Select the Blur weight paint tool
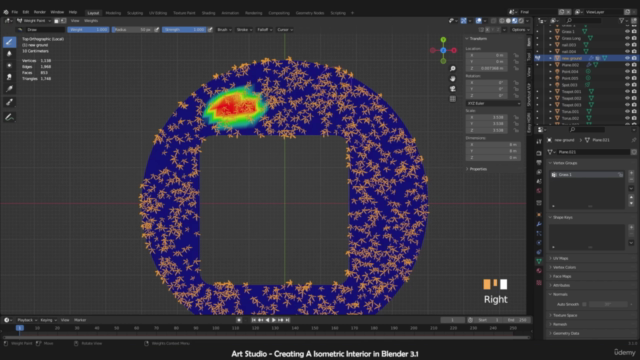Viewport: 640px width, 360px height. coord(9,54)
